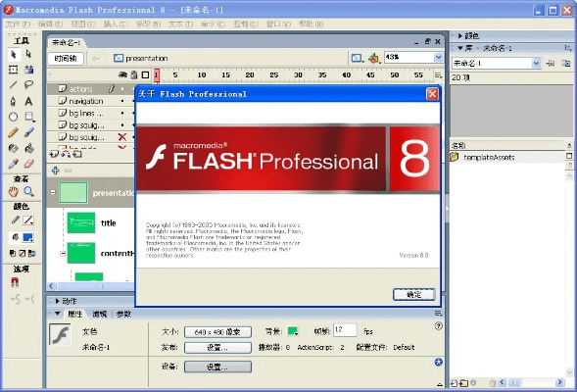The image size is (577, 392).
Task: Expand the 颜色 color panel
Action: [460, 35]
